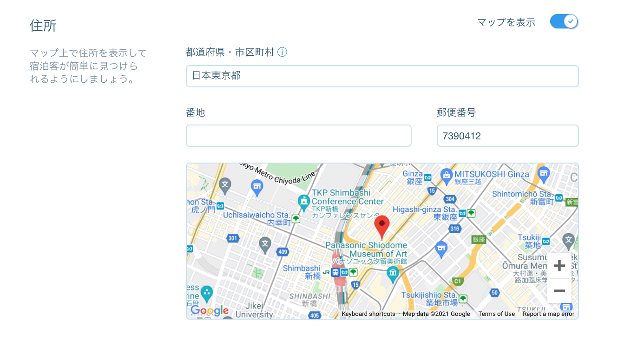Viewport: 644px width, 341px height.
Task: Zoom out the map with minus button
Action: (x=559, y=291)
